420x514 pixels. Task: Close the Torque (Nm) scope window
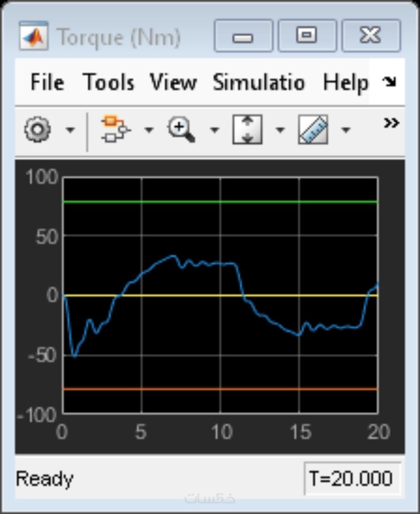coord(371,35)
